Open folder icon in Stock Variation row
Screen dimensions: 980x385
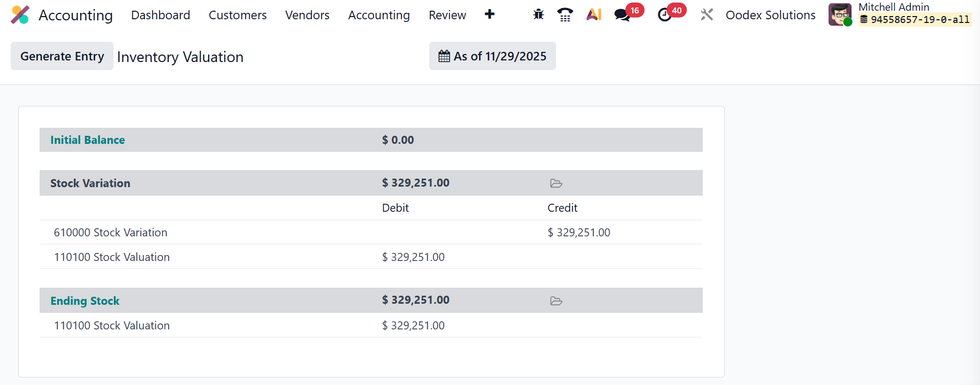556,183
